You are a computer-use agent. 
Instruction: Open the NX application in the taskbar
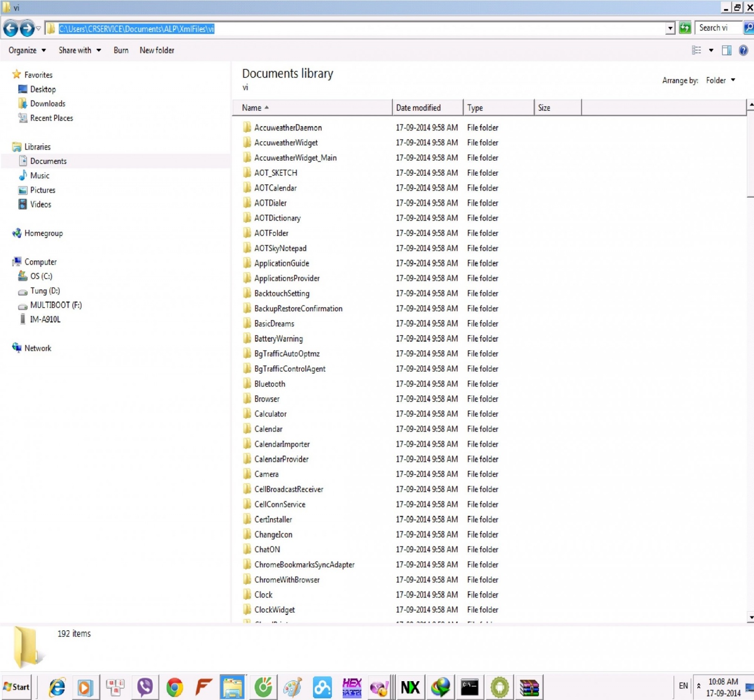pos(410,687)
